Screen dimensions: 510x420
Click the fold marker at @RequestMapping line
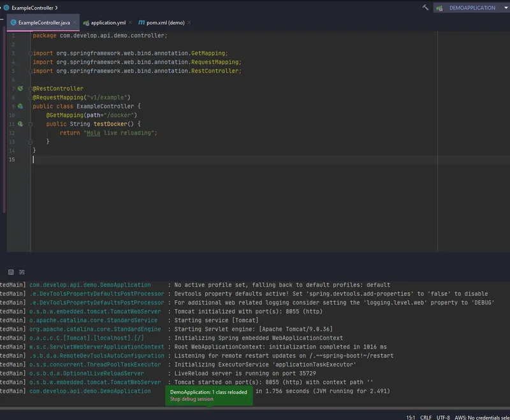(x=30, y=98)
